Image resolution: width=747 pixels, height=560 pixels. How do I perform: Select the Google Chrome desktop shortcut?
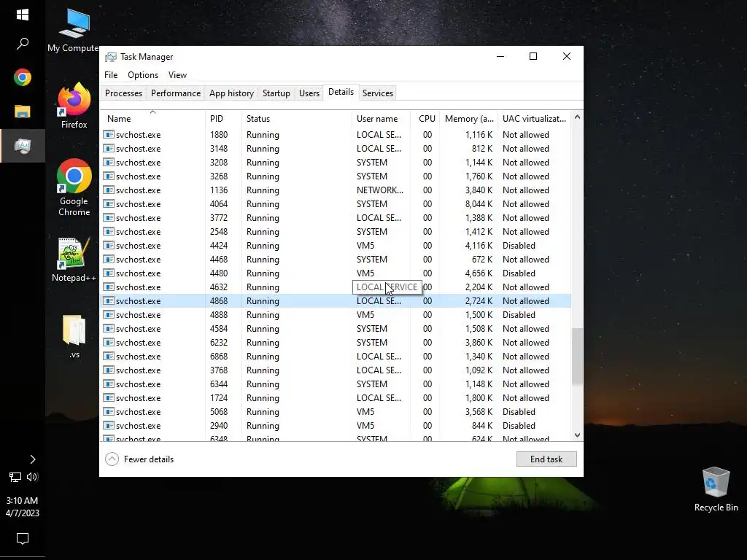tap(74, 187)
